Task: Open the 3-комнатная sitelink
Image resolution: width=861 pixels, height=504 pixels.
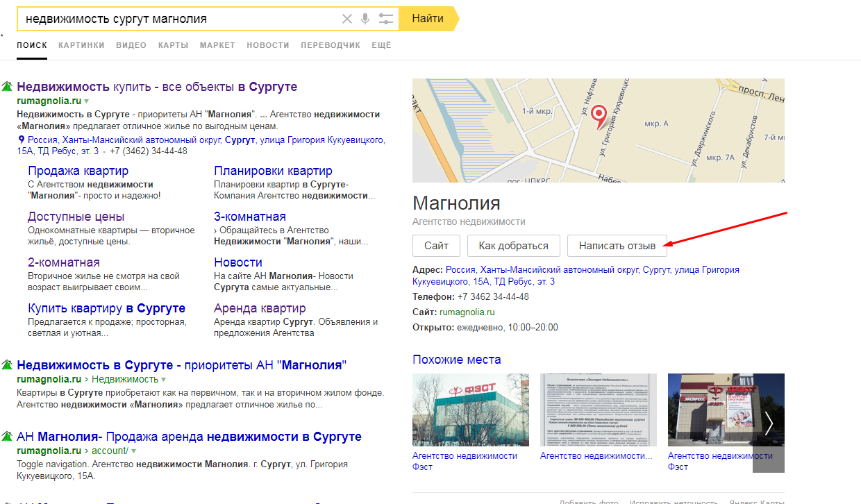Action: (x=250, y=217)
